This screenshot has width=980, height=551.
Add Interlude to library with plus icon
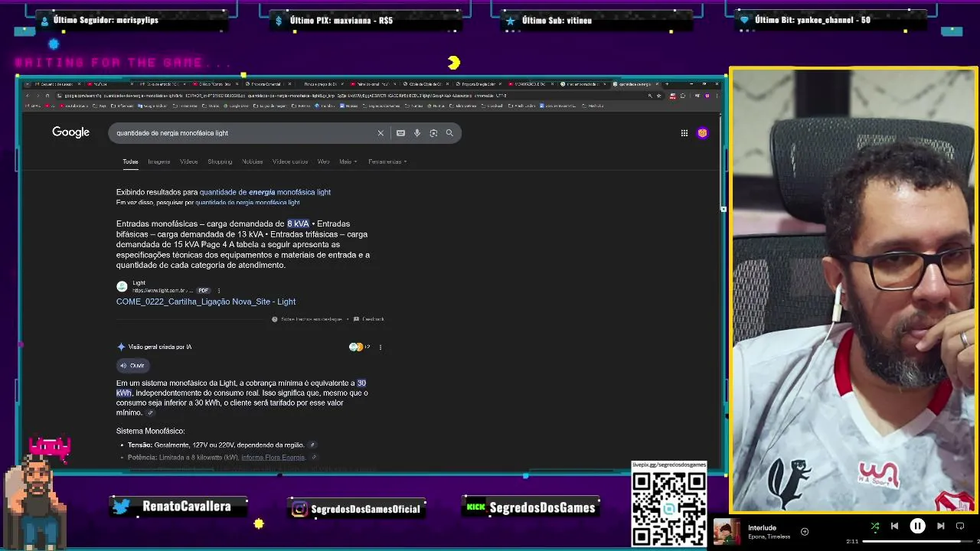click(x=805, y=532)
